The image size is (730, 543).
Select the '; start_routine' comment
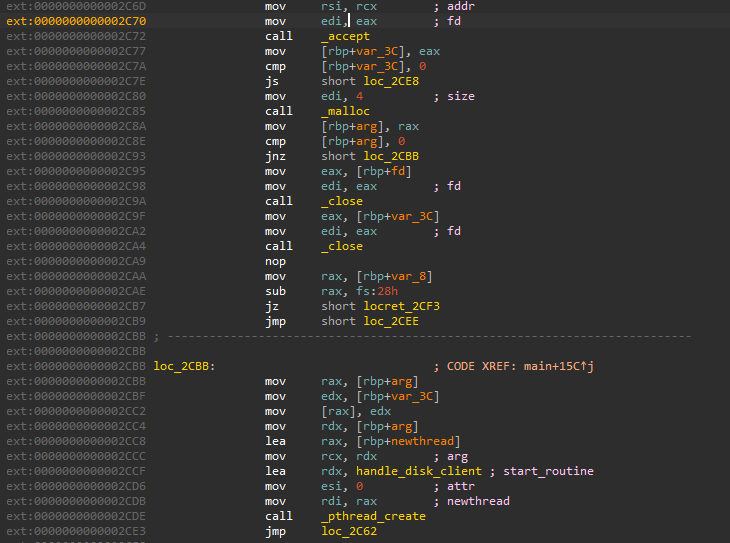[541, 471]
